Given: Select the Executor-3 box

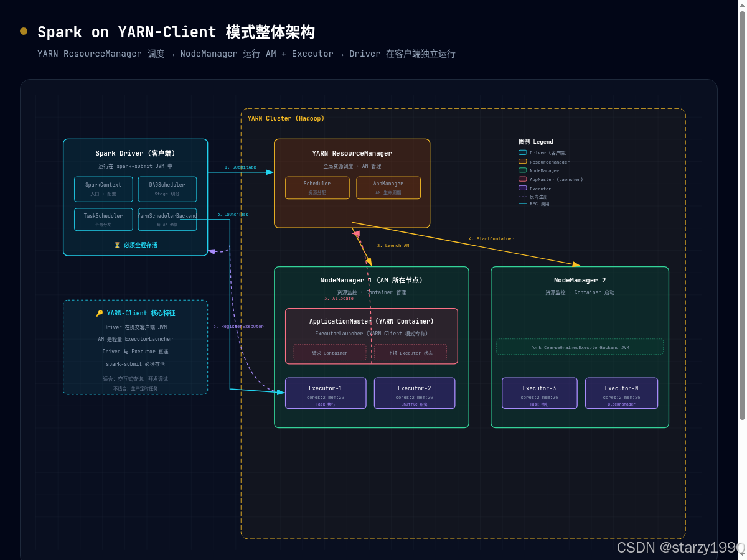Looking at the screenshot, I should (540, 393).
